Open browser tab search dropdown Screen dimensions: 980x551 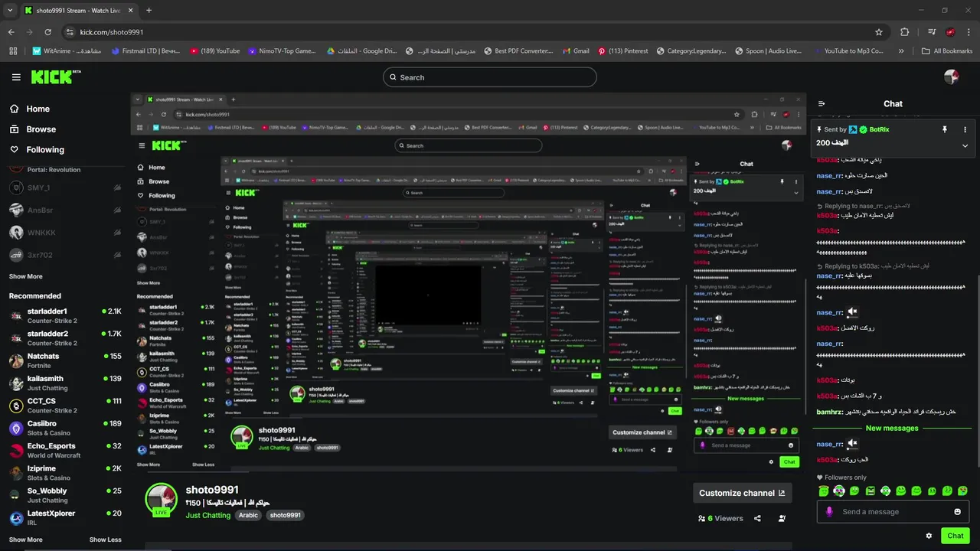[10, 11]
